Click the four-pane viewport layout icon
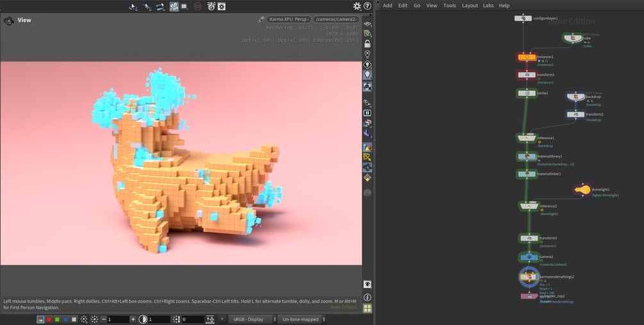This screenshot has width=644, height=325. point(368,308)
